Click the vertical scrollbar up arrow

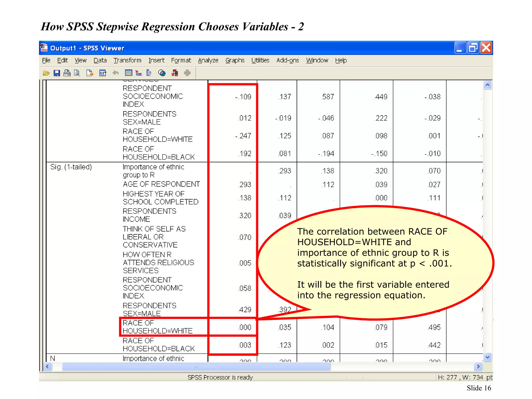pyautogui.click(x=488, y=85)
